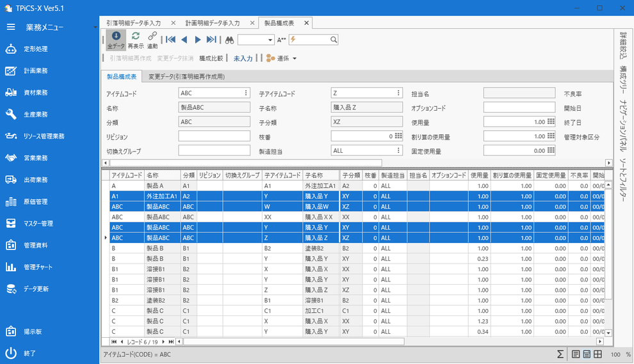The height and width of the screenshot is (364, 634).
Task: Open the search field dropdown
Action: [270, 40]
